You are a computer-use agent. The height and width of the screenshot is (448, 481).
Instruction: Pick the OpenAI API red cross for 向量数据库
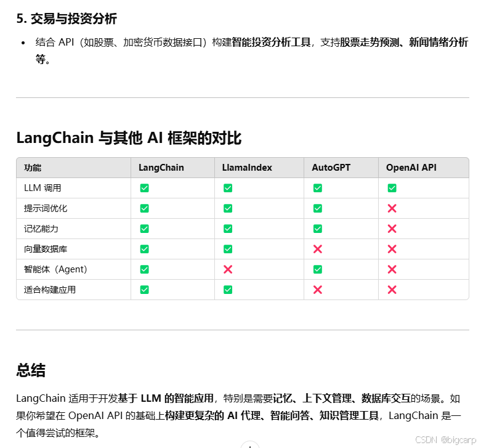pyautogui.click(x=392, y=249)
